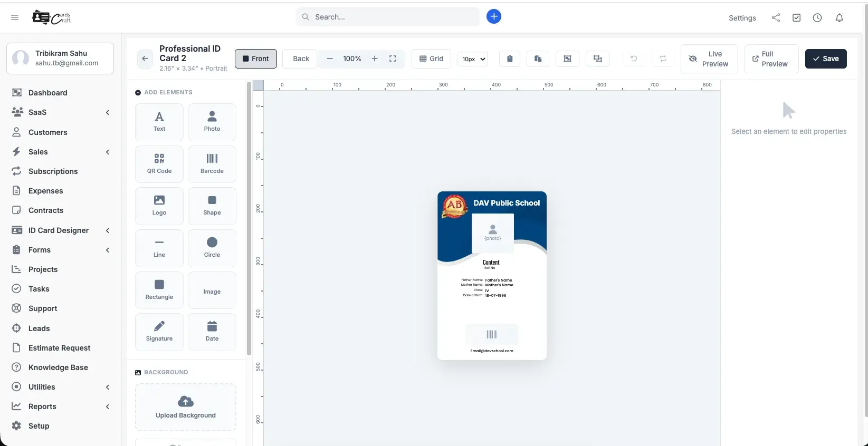Click Upload Background area
This screenshot has height=446, width=868.
tap(186, 408)
